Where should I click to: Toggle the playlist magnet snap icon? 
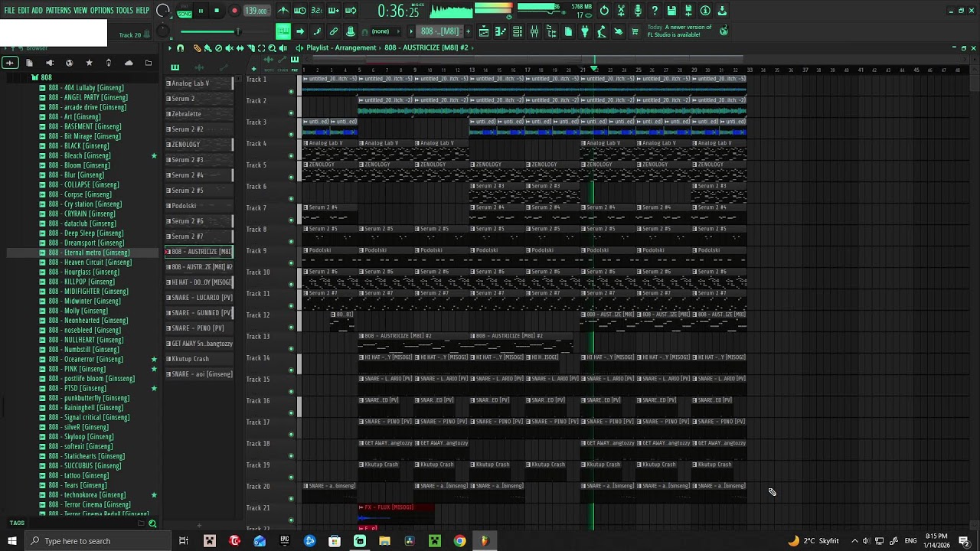coord(180,48)
